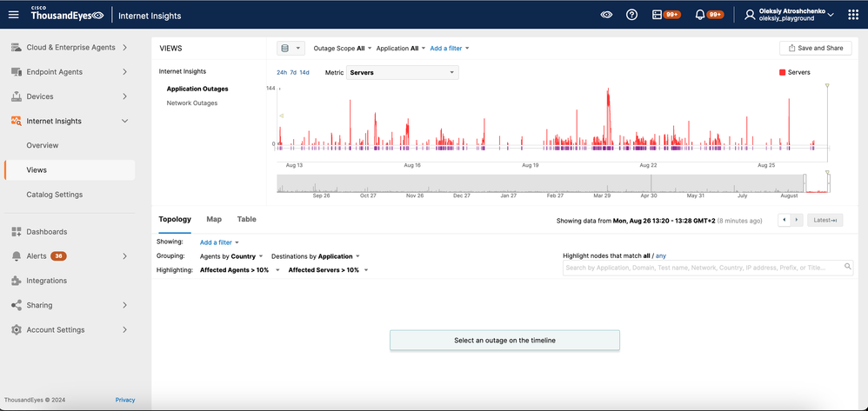Switch to the Table tab
Image resolution: width=868 pixels, height=411 pixels.
[246, 220]
